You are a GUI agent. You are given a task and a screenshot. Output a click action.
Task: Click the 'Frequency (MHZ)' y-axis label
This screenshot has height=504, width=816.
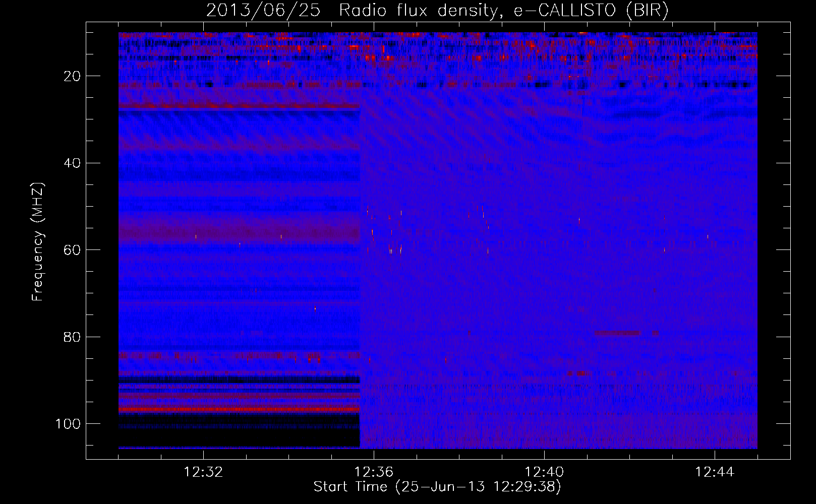click(x=38, y=242)
